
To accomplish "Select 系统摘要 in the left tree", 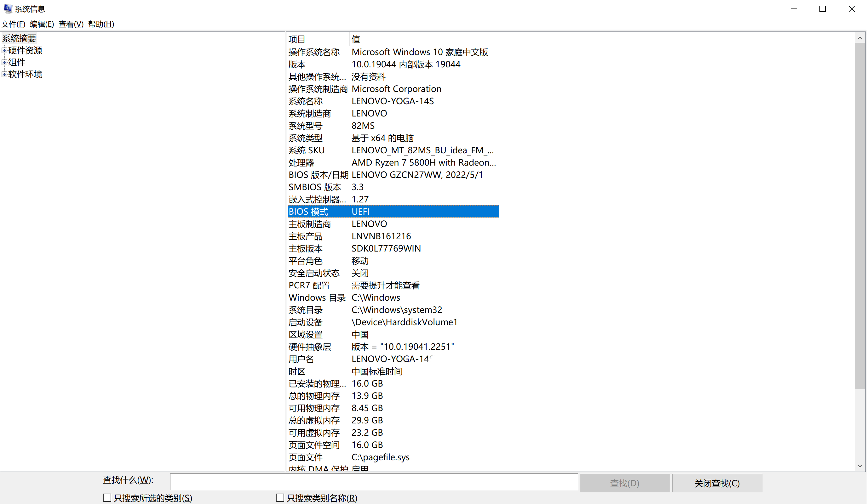I will click(19, 38).
